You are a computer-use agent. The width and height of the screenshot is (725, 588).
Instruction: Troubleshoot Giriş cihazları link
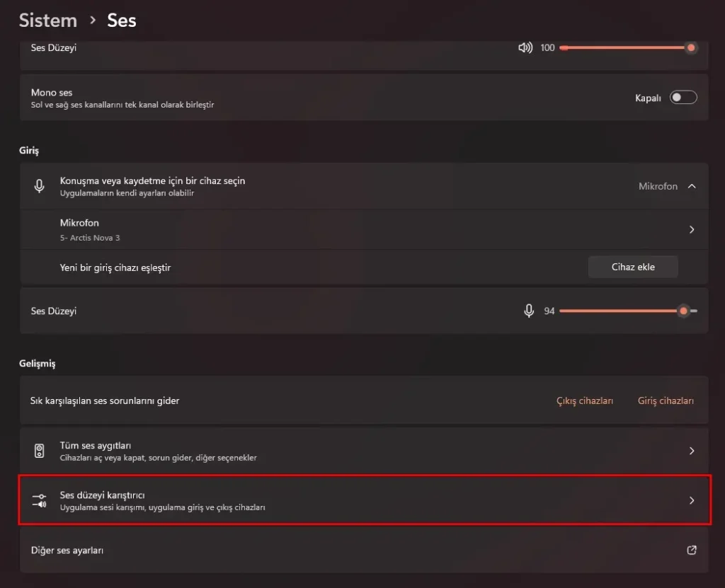tap(666, 400)
